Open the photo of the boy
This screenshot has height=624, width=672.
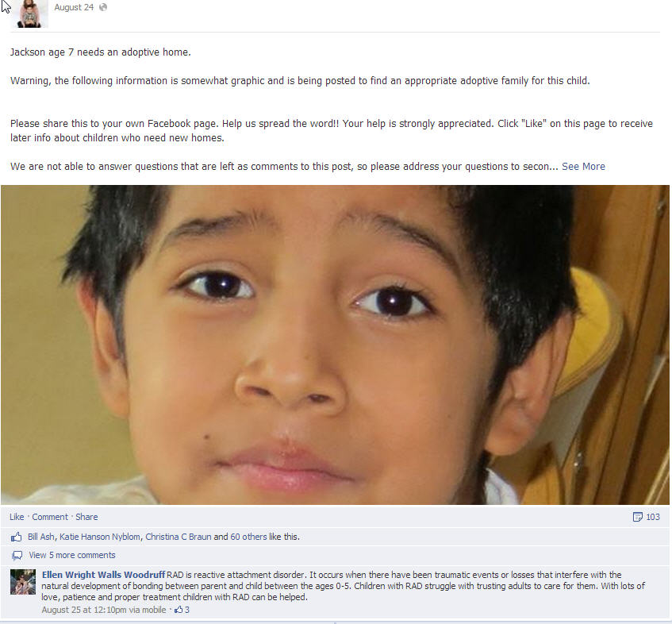pyautogui.click(x=335, y=345)
